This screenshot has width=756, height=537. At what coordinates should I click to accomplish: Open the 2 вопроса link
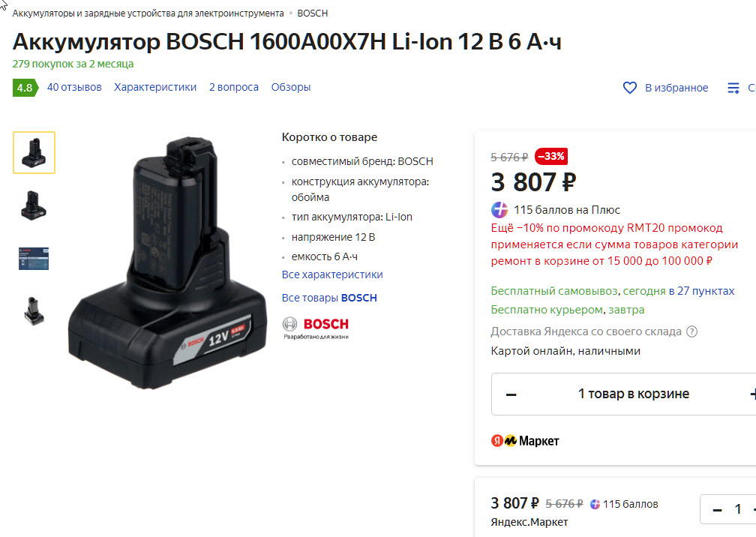(x=234, y=87)
